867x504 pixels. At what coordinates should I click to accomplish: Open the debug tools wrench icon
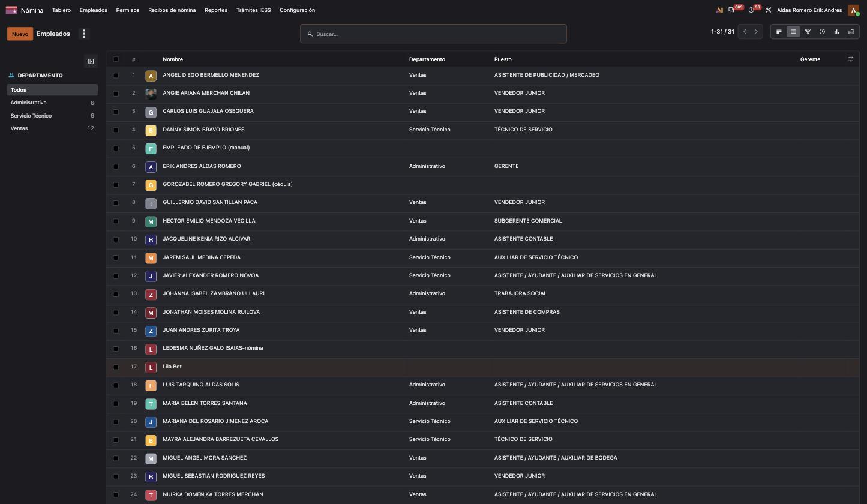tap(768, 10)
